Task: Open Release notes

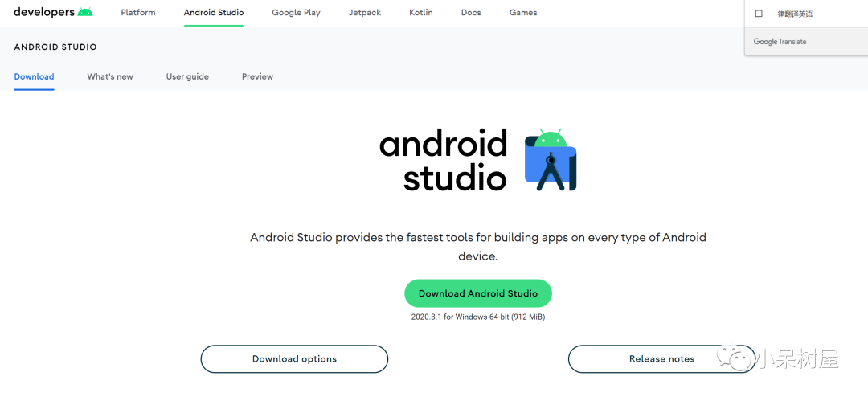Action: point(661,358)
